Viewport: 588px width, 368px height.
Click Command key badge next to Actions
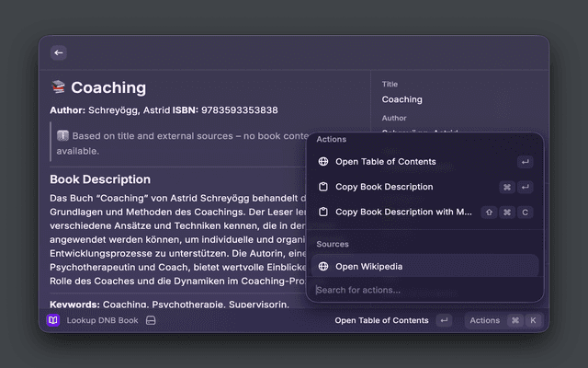pos(515,320)
